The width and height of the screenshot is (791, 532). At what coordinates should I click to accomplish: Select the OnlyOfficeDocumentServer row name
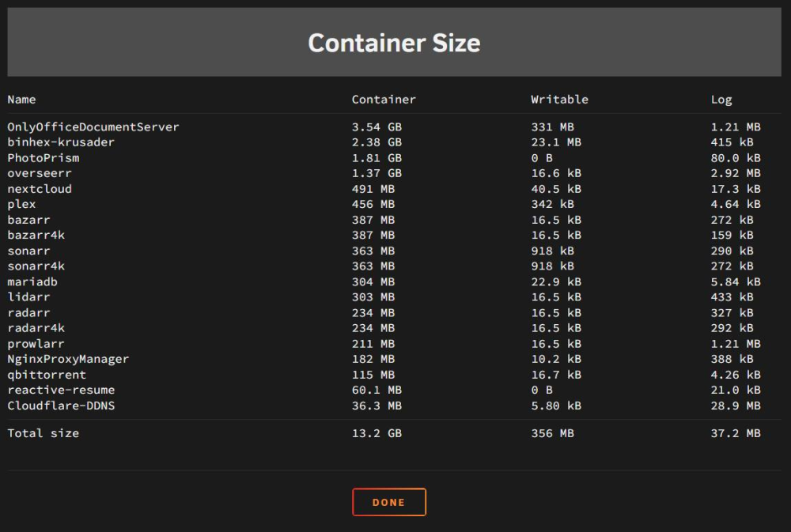(x=93, y=127)
